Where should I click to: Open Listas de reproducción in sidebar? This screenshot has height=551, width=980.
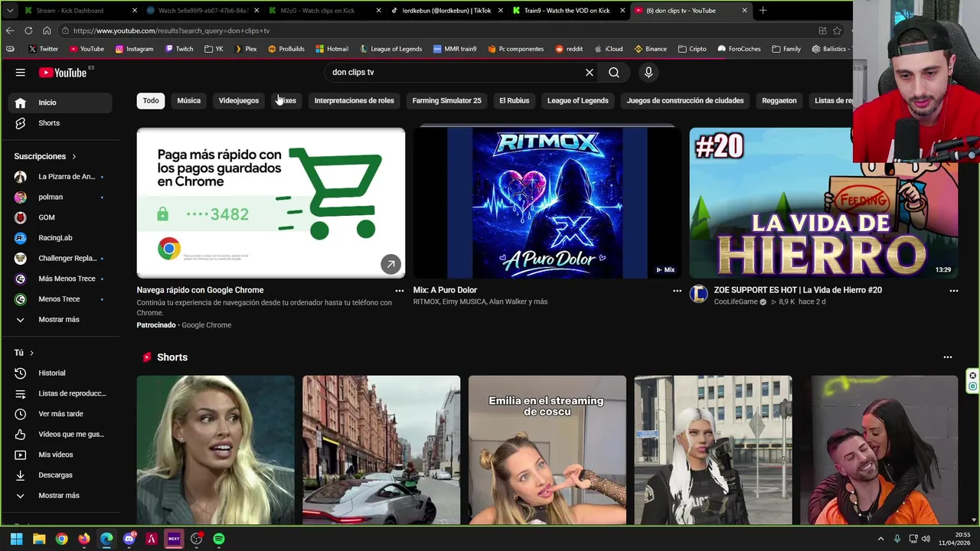60,393
